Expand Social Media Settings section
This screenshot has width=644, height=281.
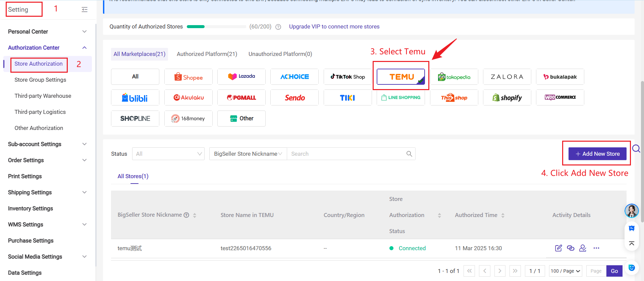(85, 257)
